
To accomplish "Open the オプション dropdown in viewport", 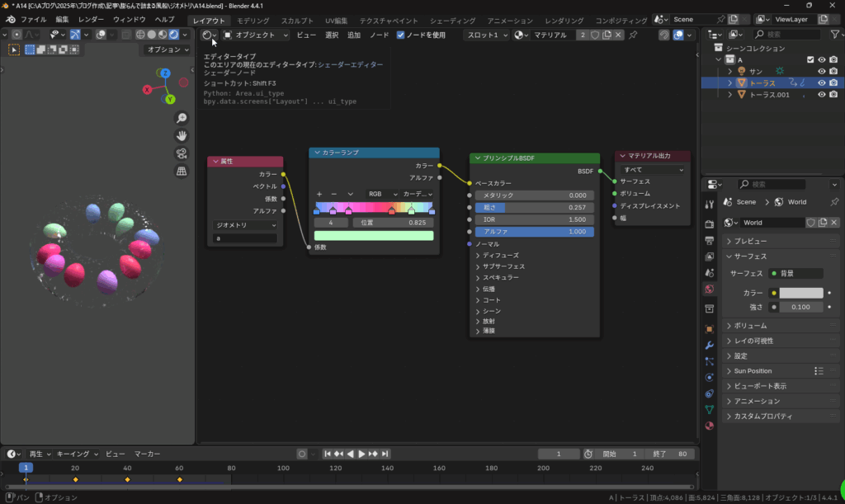I will [168, 49].
